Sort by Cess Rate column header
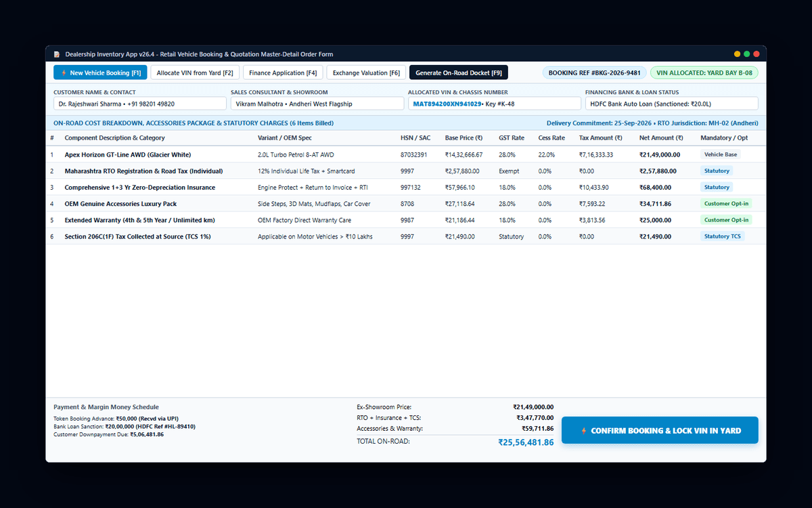The image size is (812, 508). coord(551,138)
